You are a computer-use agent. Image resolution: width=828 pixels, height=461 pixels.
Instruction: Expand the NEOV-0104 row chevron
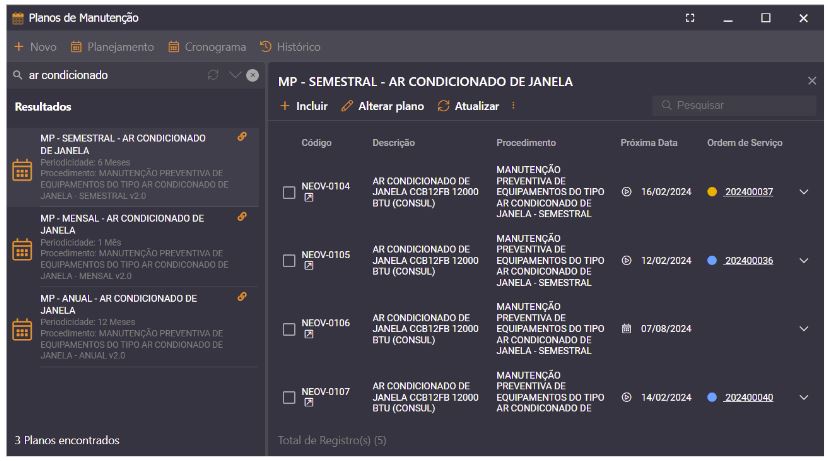(804, 192)
